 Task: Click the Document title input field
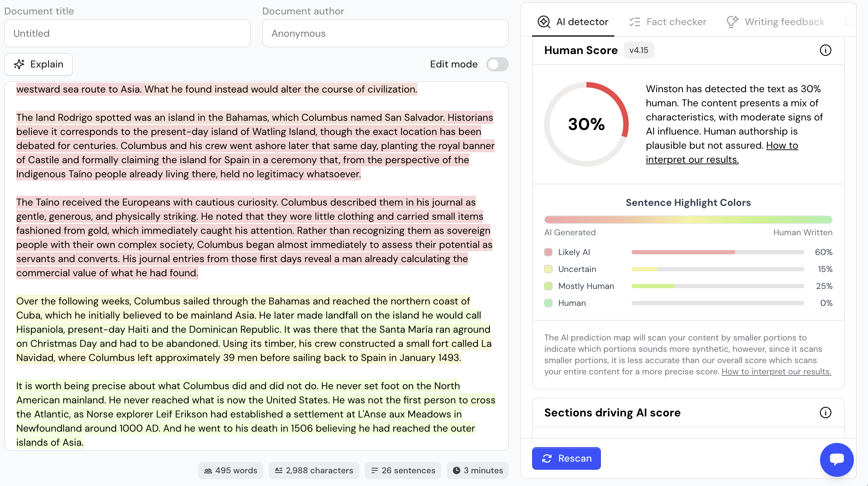[127, 34]
